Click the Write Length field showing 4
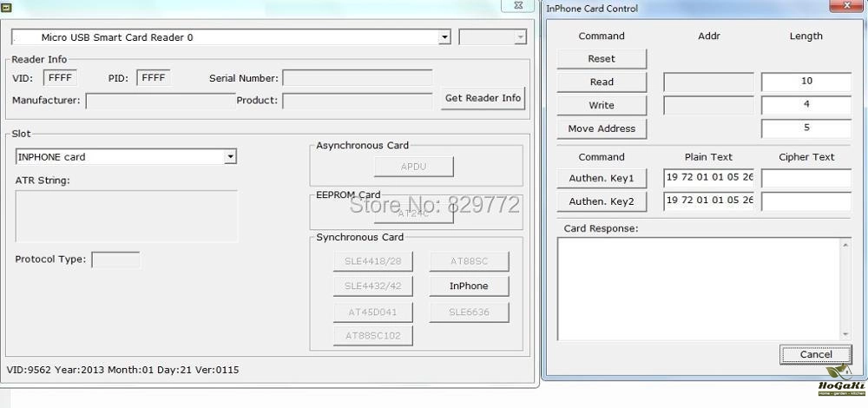 click(806, 105)
